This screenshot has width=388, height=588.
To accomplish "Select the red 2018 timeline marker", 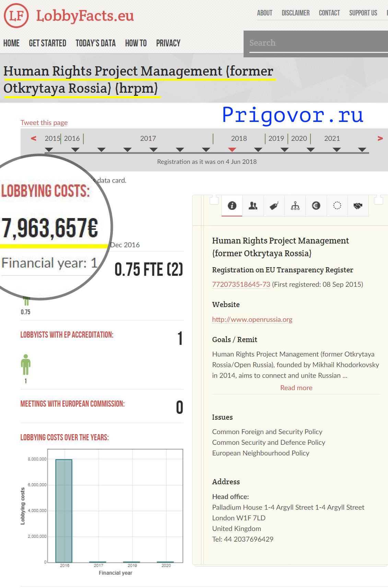I will click(x=232, y=149).
